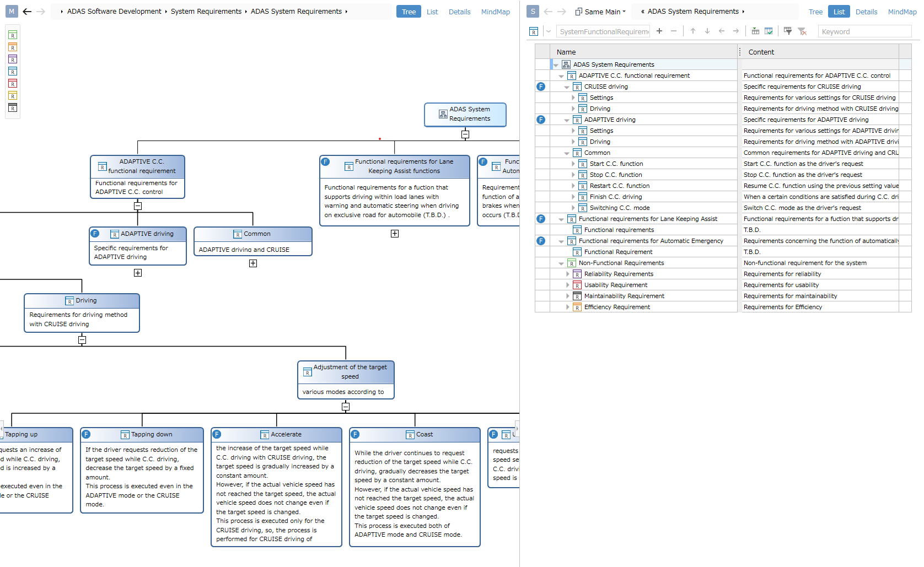Open the Same Main dropdown

600,12
